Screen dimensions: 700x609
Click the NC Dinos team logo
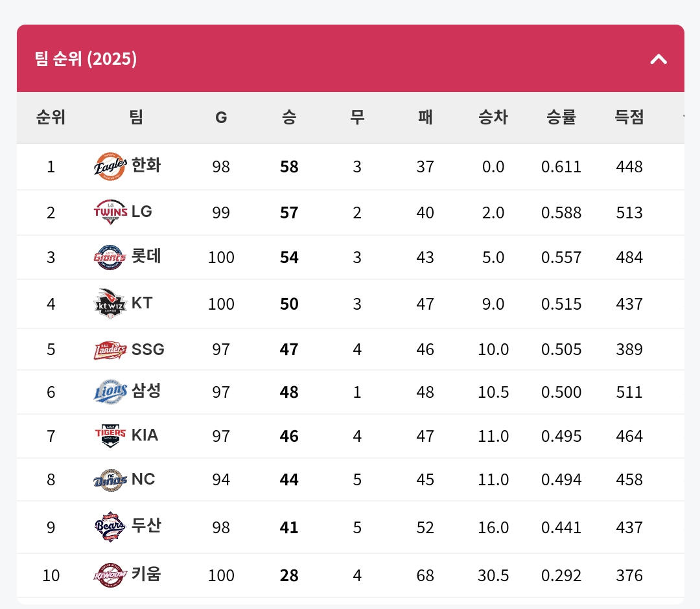point(110,479)
